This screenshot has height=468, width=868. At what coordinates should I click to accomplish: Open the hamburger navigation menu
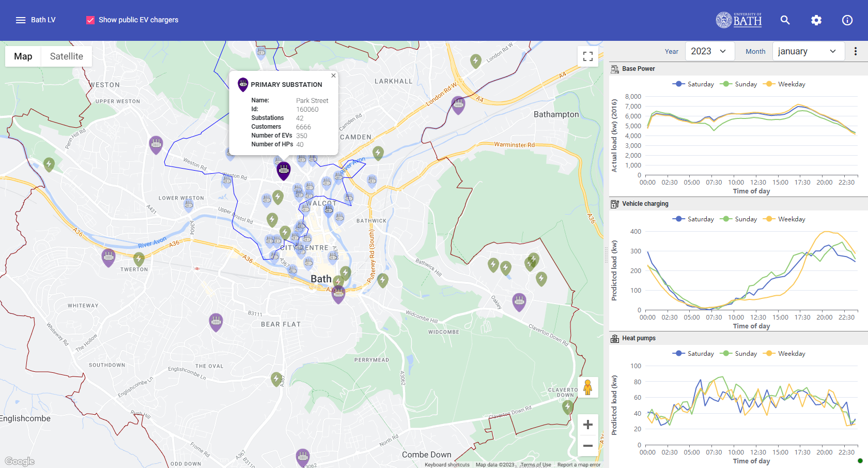[x=21, y=20]
